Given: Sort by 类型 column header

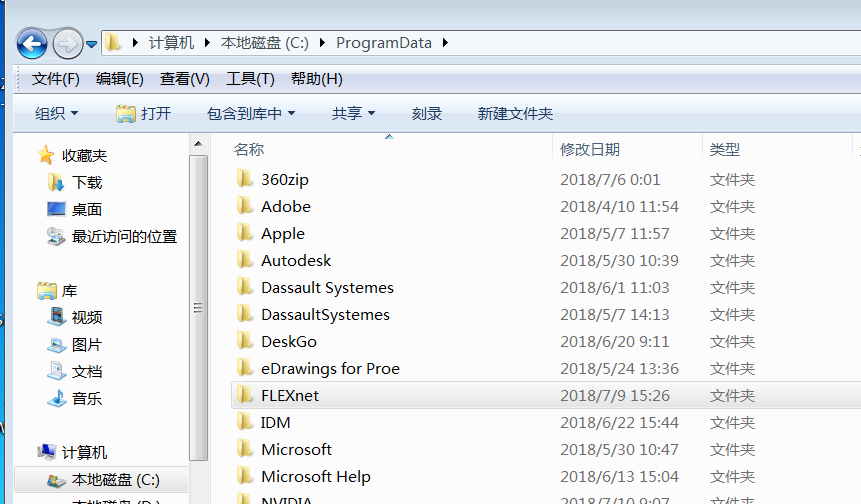Looking at the screenshot, I should [x=724, y=149].
